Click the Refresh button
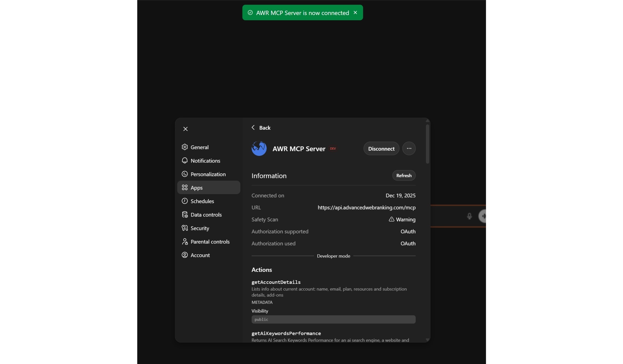 tap(404, 176)
